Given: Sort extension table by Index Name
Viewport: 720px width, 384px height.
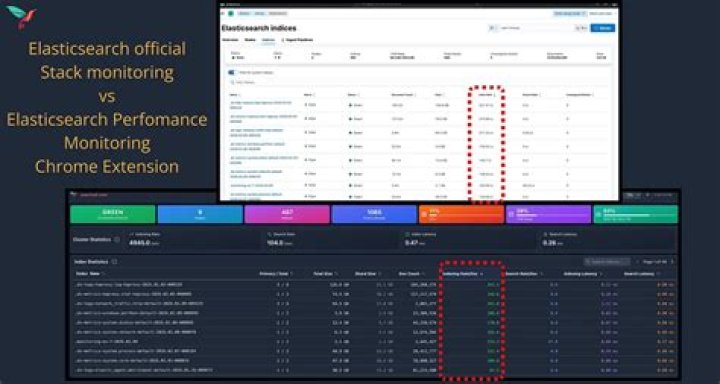Looking at the screenshot, I should click(x=89, y=274).
